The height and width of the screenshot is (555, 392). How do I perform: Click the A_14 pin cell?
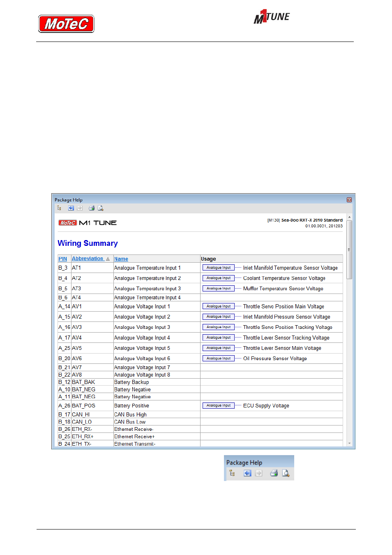pos(64,307)
